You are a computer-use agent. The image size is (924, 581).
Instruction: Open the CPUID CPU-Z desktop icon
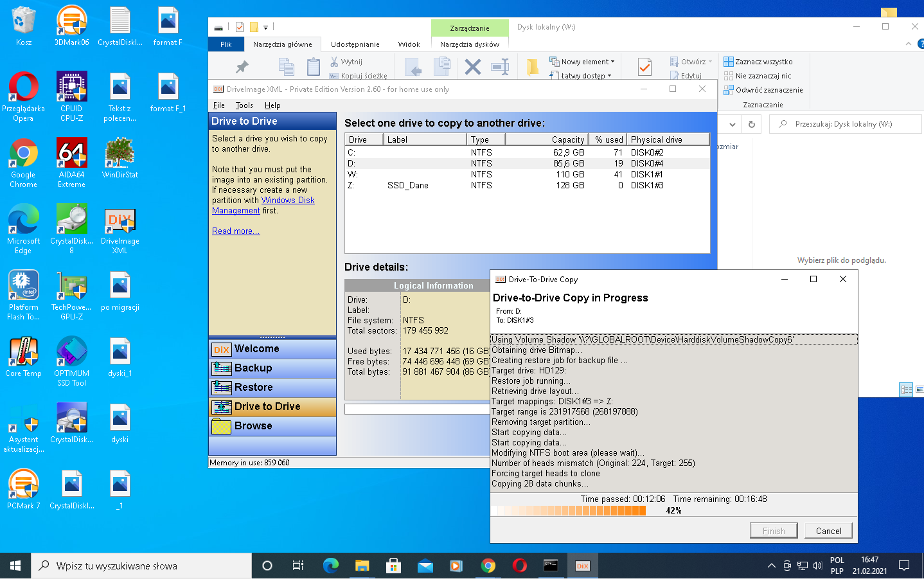(x=71, y=96)
